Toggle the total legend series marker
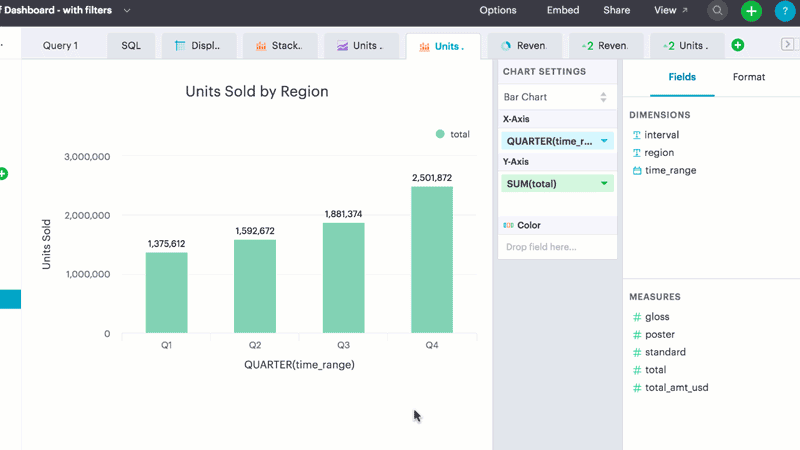The width and height of the screenshot is (800, 450). 440,134
